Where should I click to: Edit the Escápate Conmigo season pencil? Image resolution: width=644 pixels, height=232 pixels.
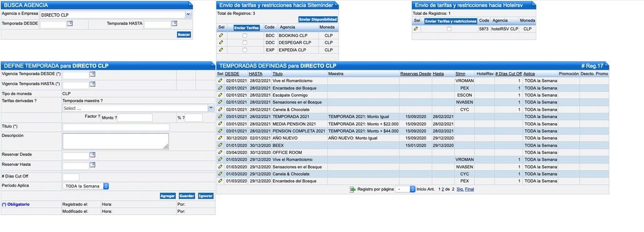click(x=220, y=95)
